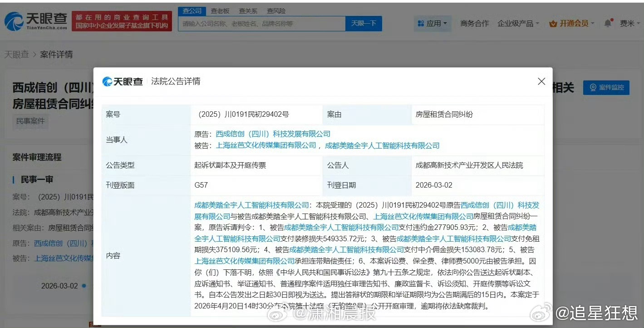Open 成都美踏 link before 支付中介佣金损失
Screen dimensions: 644x328
click(x=347, y=249)
